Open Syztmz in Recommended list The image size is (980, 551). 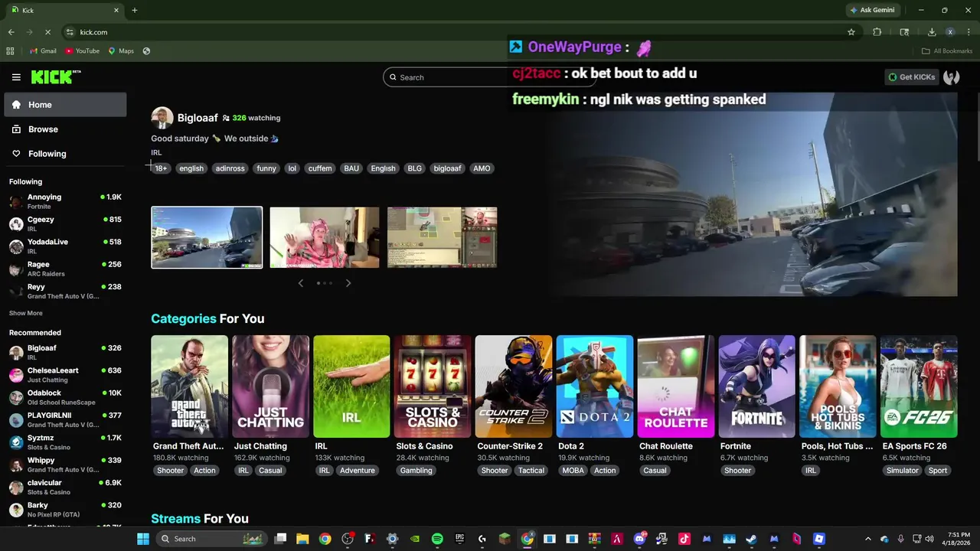pos(65,442)
